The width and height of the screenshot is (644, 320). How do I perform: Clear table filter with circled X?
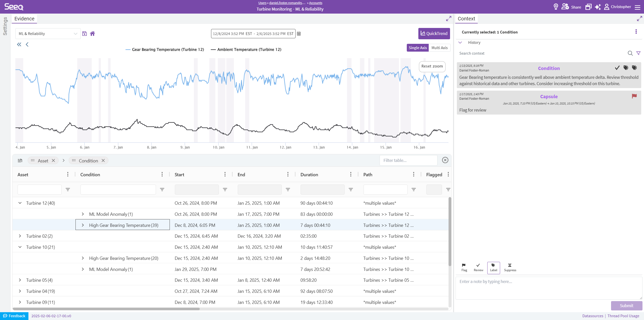pyautogui.click(x=445, y=160)
